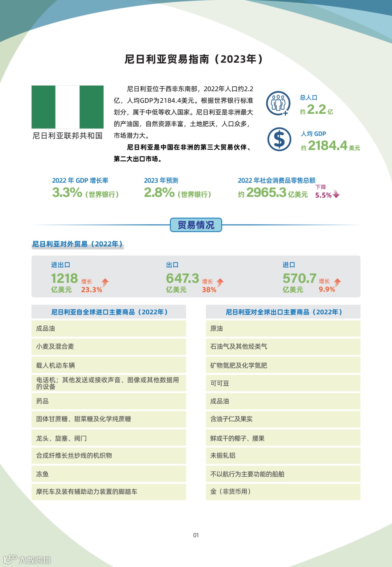
Task: Click the 3.3% growth figure
Action: pos(67,192)
